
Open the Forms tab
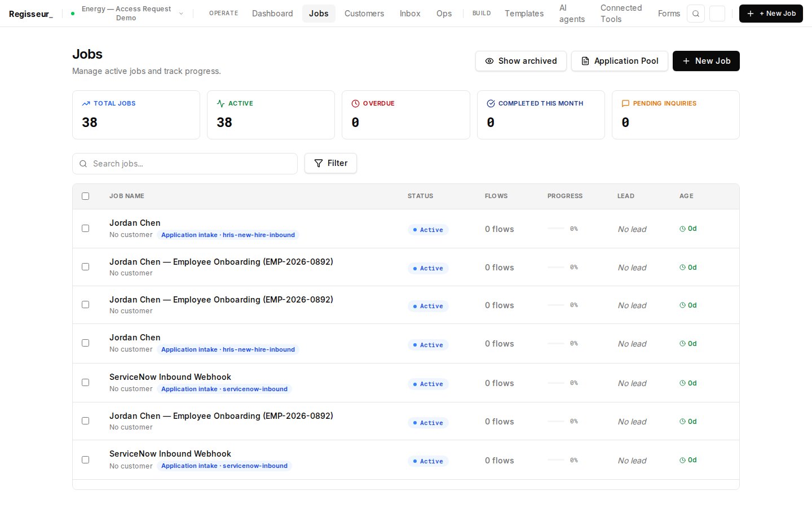669,14
